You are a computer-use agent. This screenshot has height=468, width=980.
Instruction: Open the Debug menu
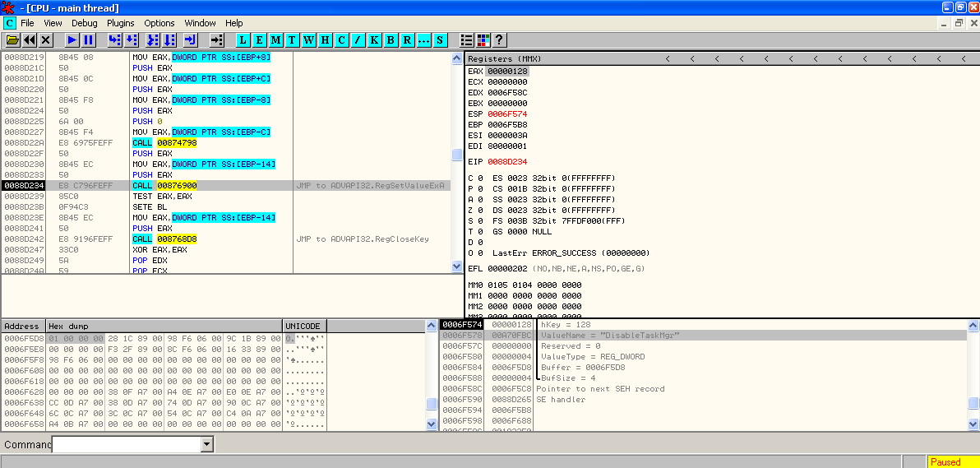pos(85,23)
